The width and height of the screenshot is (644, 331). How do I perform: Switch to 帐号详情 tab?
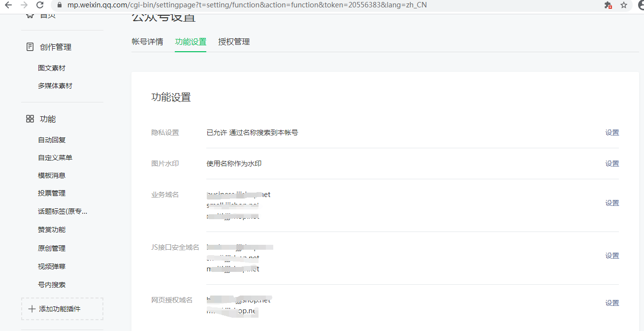pyautogui.click(x=147, y=42)
